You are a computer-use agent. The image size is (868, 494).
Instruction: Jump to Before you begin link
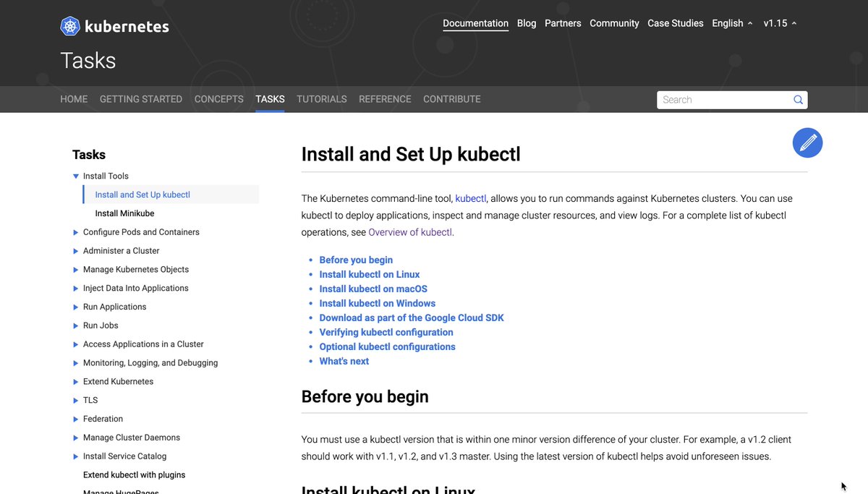(356, 260)
